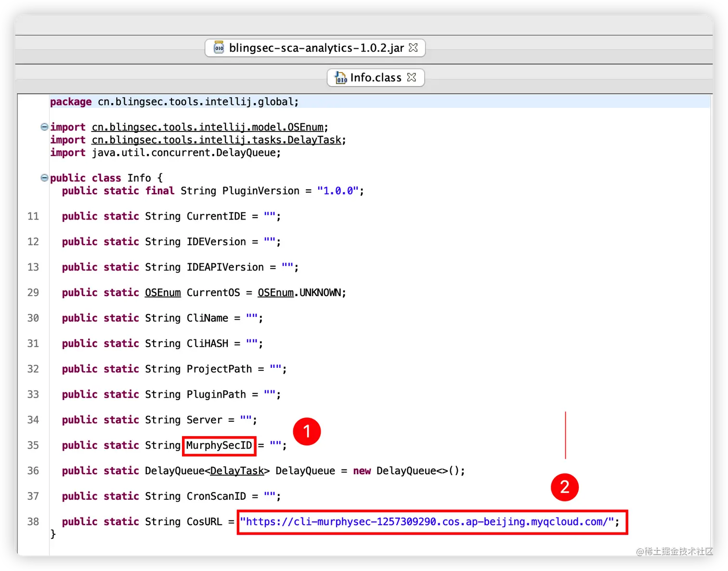Click the CliName variable name
Image resolution: width=728 pixels, height=571 pixels.
click(x=208, y=318)
